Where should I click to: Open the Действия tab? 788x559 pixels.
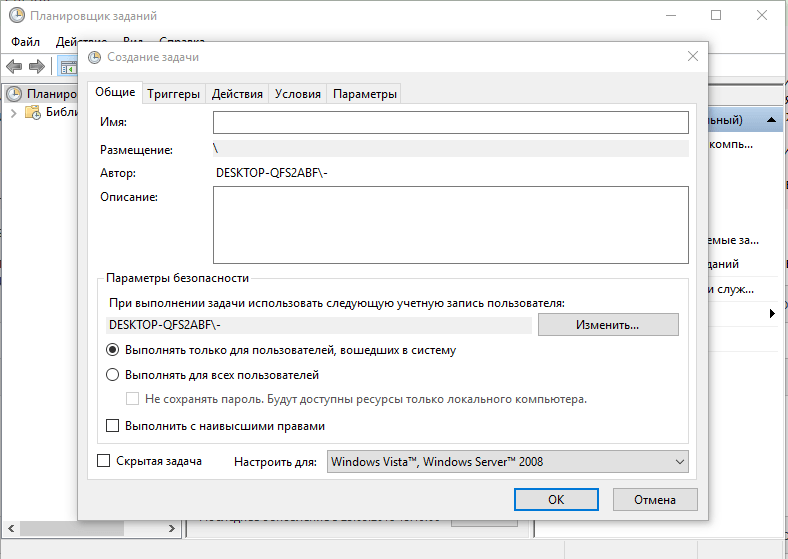click(237, 94)
